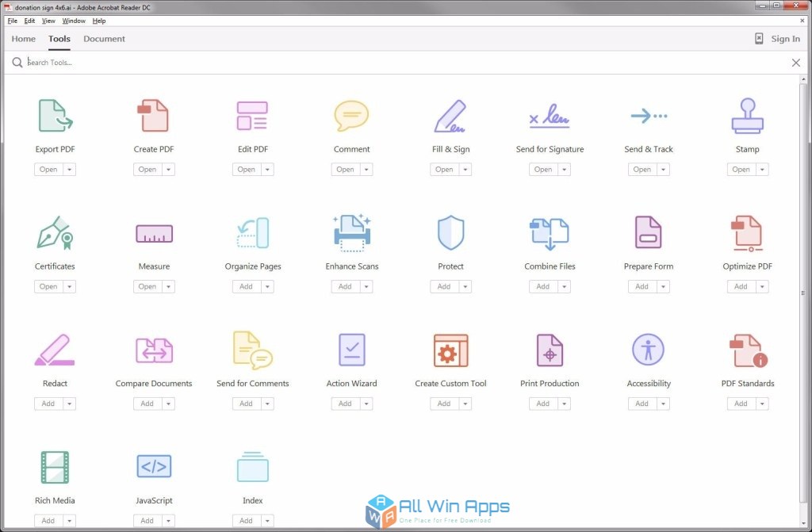Viewport: 812px width, 532px height.
Task: Click the Organize Pages icon
Action: coord(253,233)
